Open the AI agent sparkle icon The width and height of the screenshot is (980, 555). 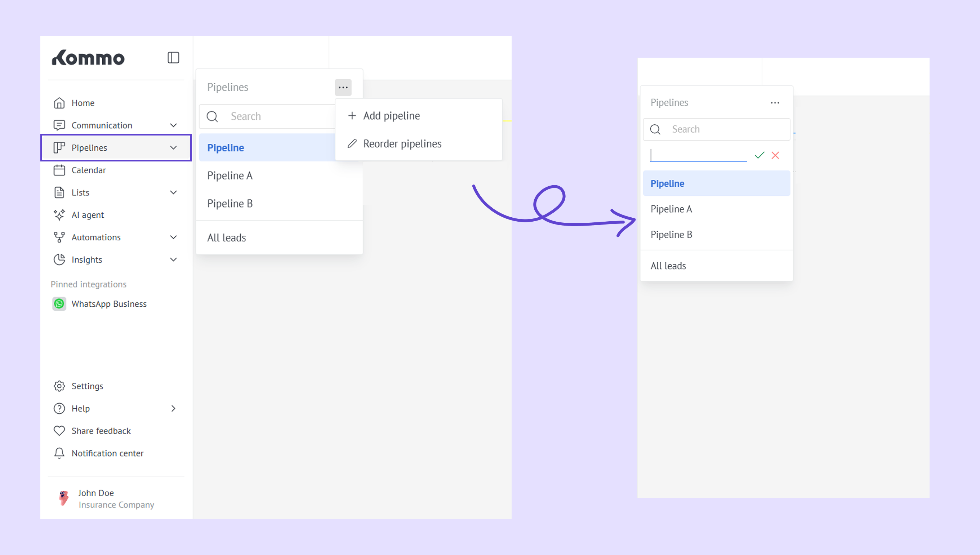[x=59, y=215]
